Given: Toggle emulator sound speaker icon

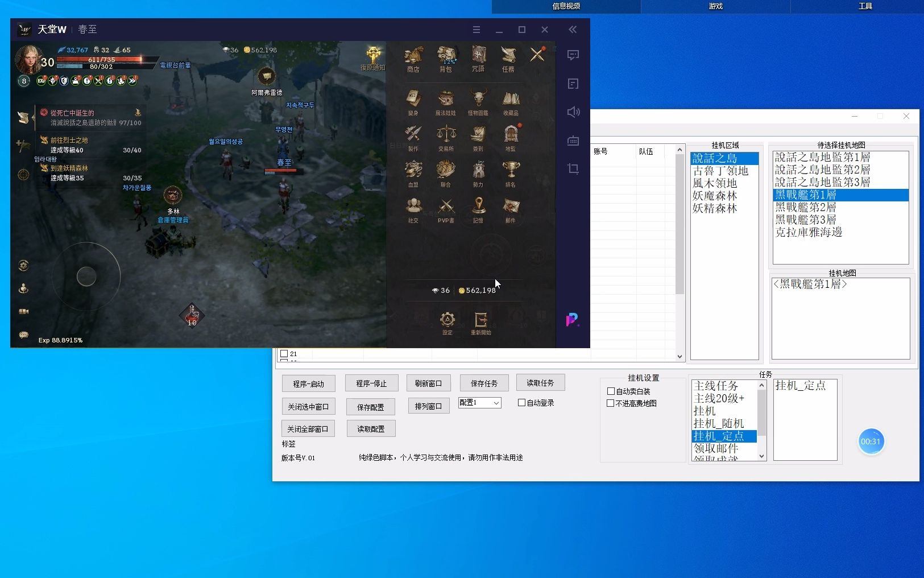Looking at the screenshot, I should click(x=573, y=112).
